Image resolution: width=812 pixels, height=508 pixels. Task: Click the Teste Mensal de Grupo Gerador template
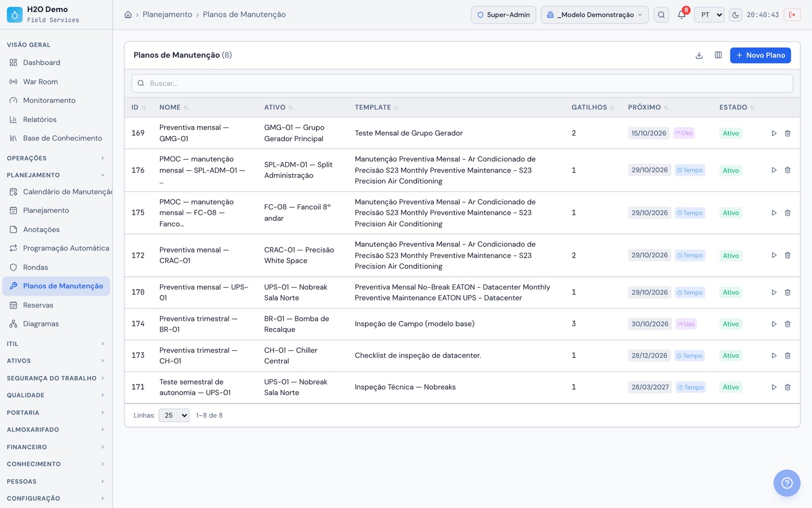point(409,133)
